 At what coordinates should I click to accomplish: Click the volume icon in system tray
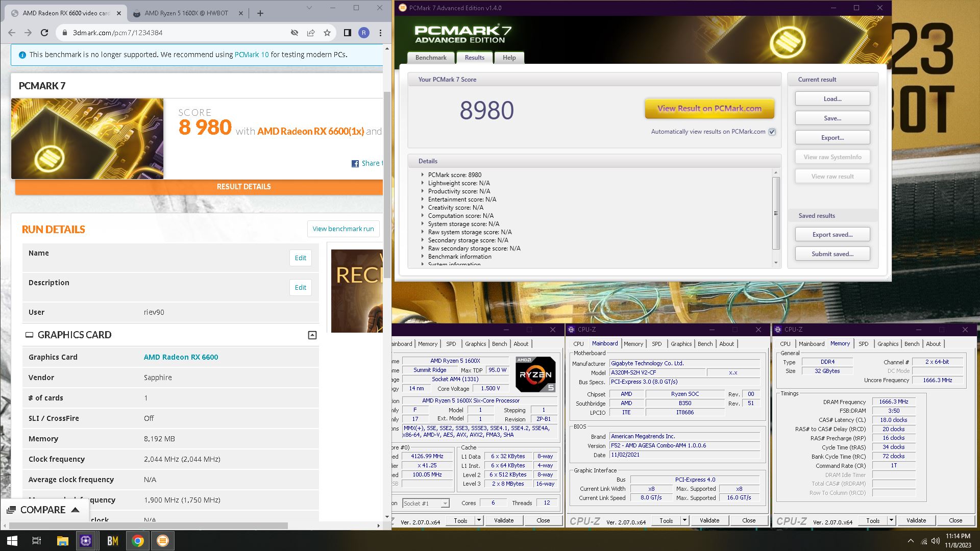[x=936, y=541]
